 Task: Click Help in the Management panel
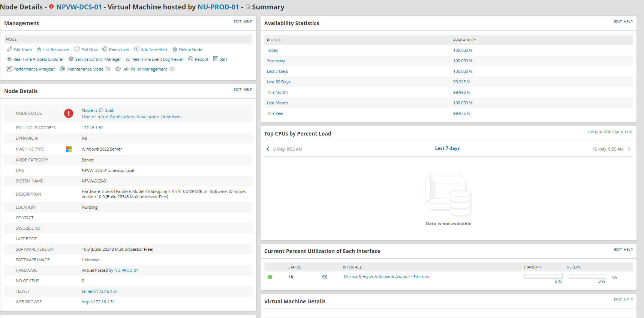(248, 22)
